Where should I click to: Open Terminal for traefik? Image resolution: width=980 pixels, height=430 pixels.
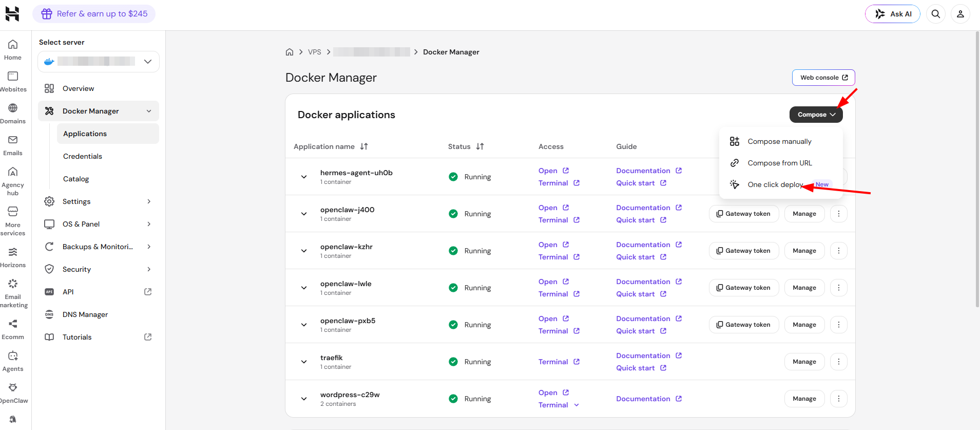(559, 362)
